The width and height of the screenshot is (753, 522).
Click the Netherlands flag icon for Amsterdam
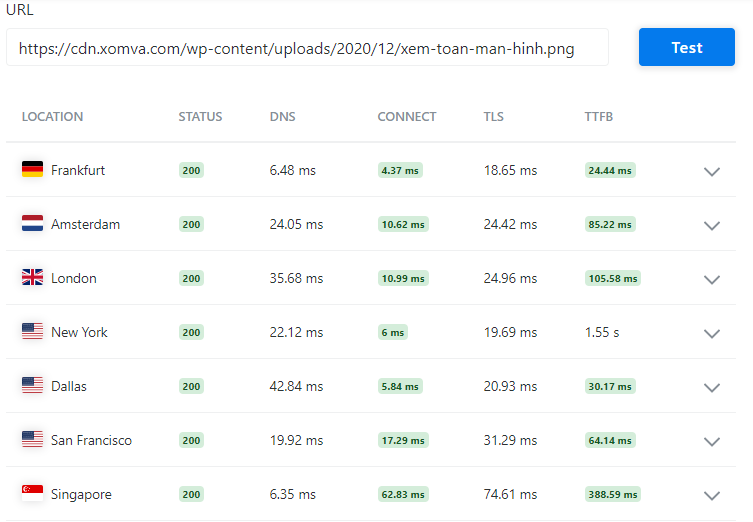pos(32,224)
